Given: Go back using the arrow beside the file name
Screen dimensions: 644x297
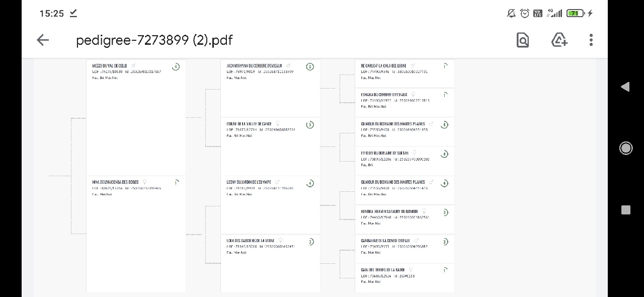Looking at the screenshot, I should [43, 40].
